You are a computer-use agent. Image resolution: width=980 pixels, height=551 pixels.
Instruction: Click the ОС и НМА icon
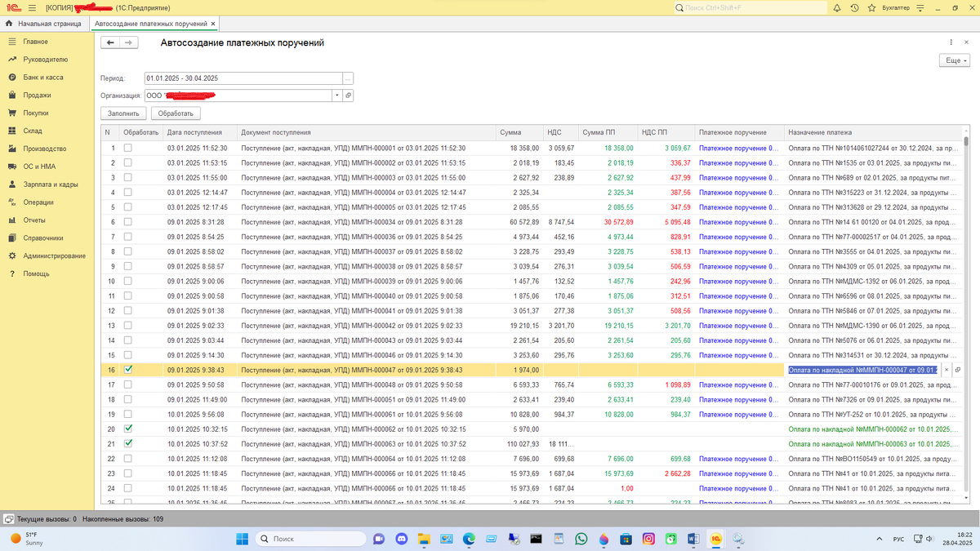[x=12, y=167]
